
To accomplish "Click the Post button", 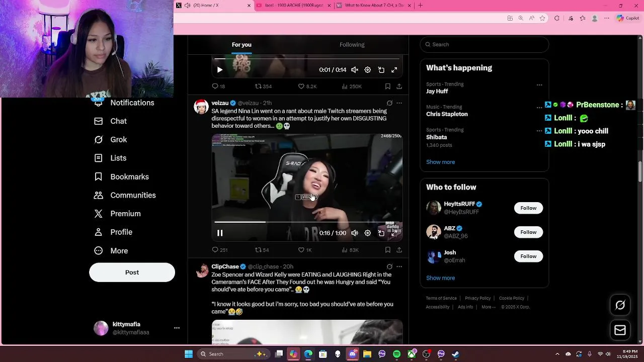I will (x=132, y=272).
